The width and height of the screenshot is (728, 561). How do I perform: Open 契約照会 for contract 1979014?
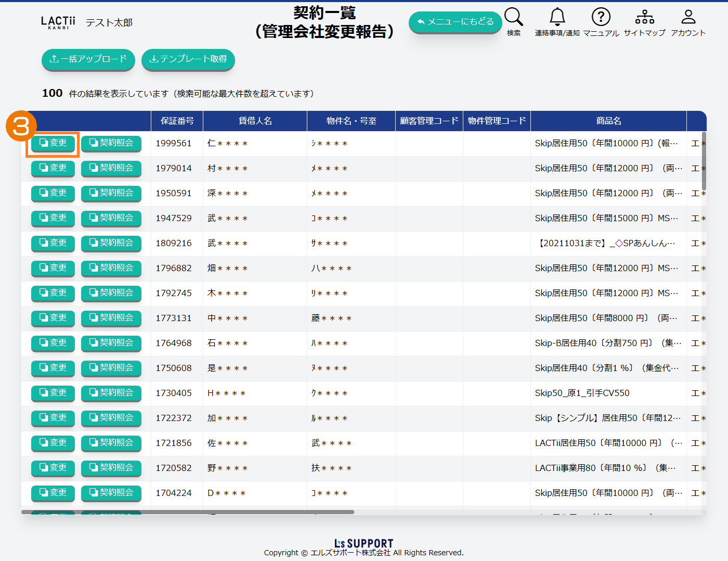click(111, 168)
